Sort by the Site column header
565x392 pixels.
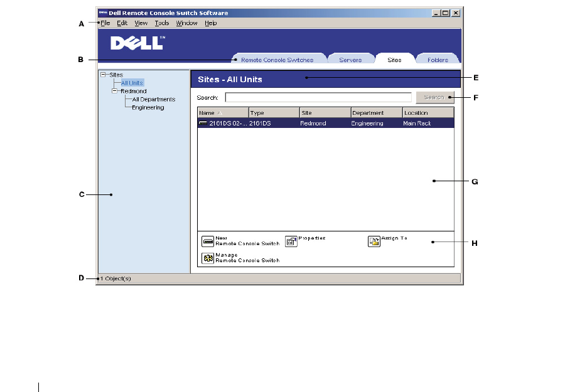pyautogui.click(x=325, y=113)
